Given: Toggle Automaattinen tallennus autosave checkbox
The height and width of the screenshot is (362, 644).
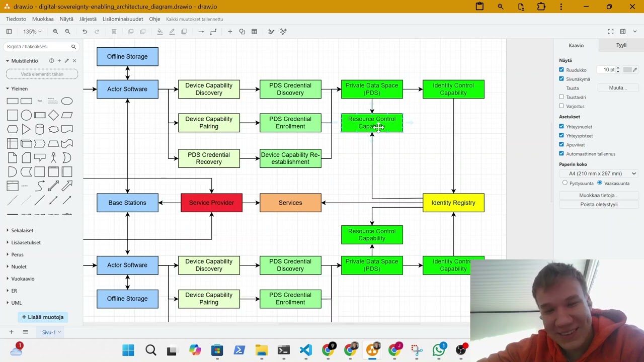Looking at the screenshot, I should tap(561, 154).
